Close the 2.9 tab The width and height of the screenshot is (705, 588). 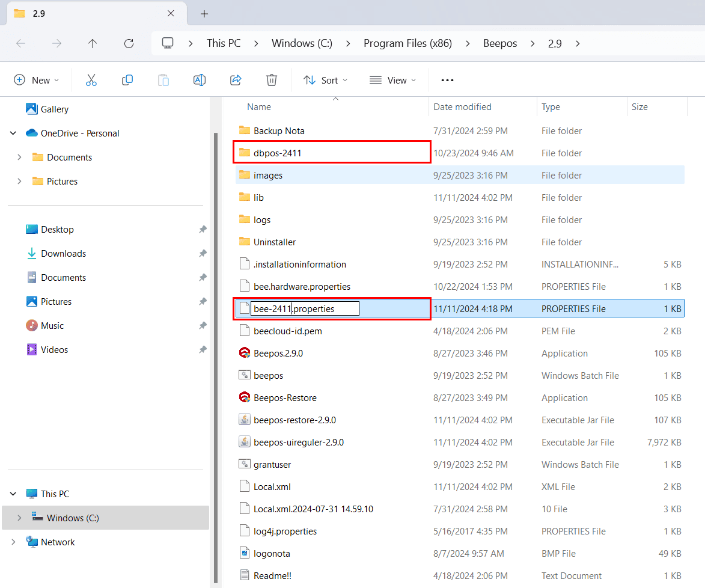pos(171,13)
